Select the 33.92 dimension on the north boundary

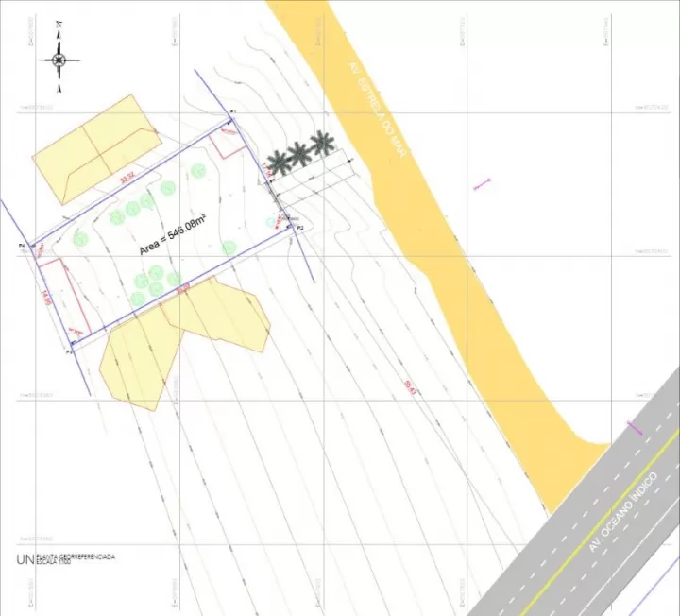click(x=127, y=176)
